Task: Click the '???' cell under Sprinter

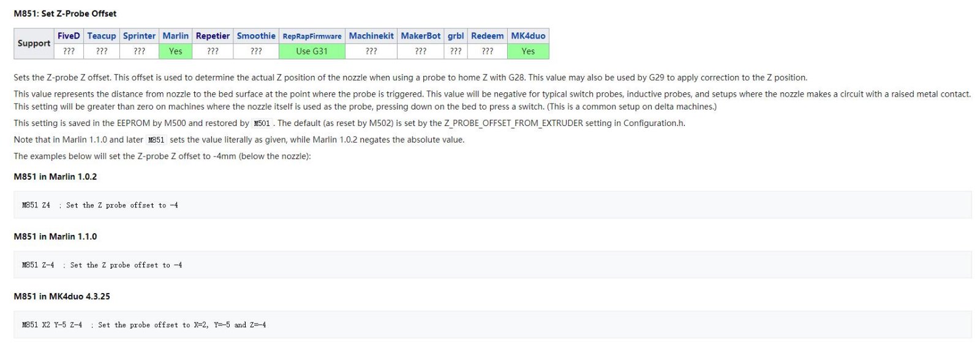Action: click(x=140, y=51)
